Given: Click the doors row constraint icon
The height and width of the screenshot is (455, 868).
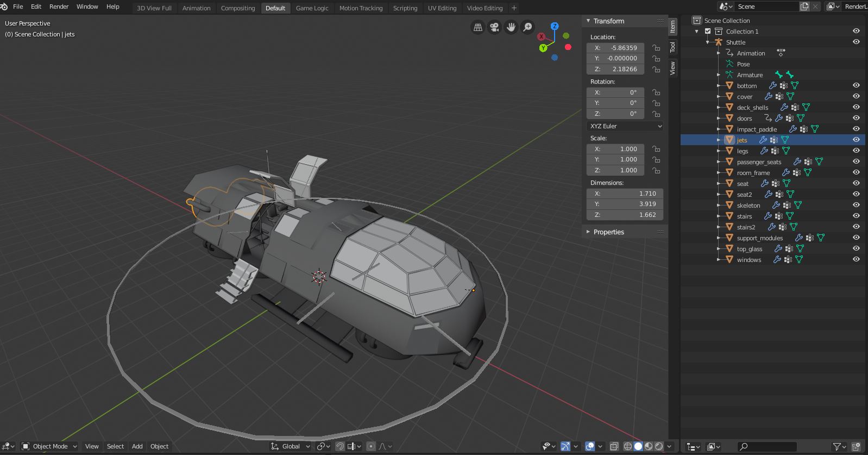Looking at the screenshot, I should [x=768, y=118].
